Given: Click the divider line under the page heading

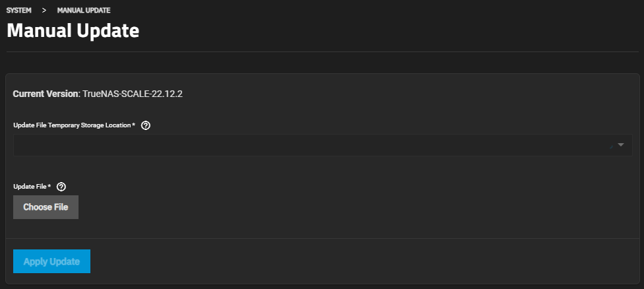Looking at the screenshot, I should 322,51.
